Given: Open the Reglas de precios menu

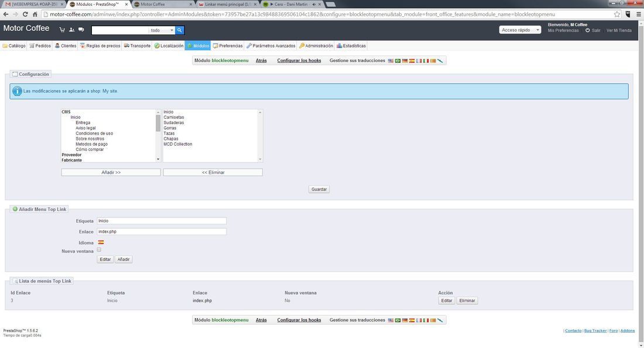Looking at the screenshot, I should [x=100, y=46].
